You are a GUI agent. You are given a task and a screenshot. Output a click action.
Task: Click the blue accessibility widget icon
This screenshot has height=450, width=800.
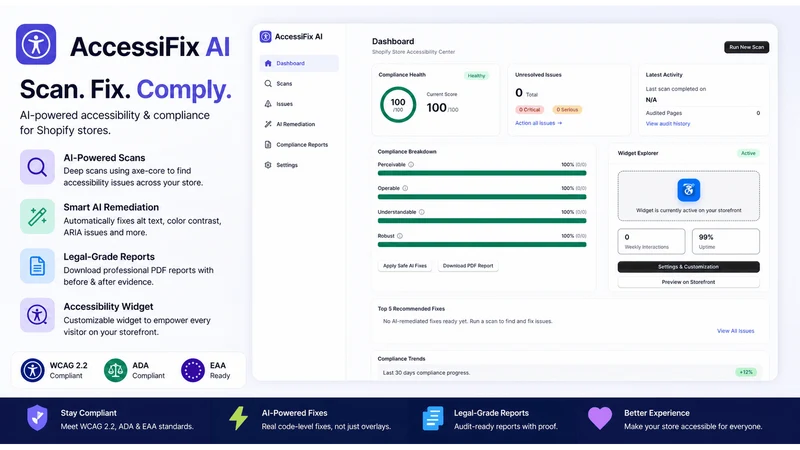click(688, 190)
